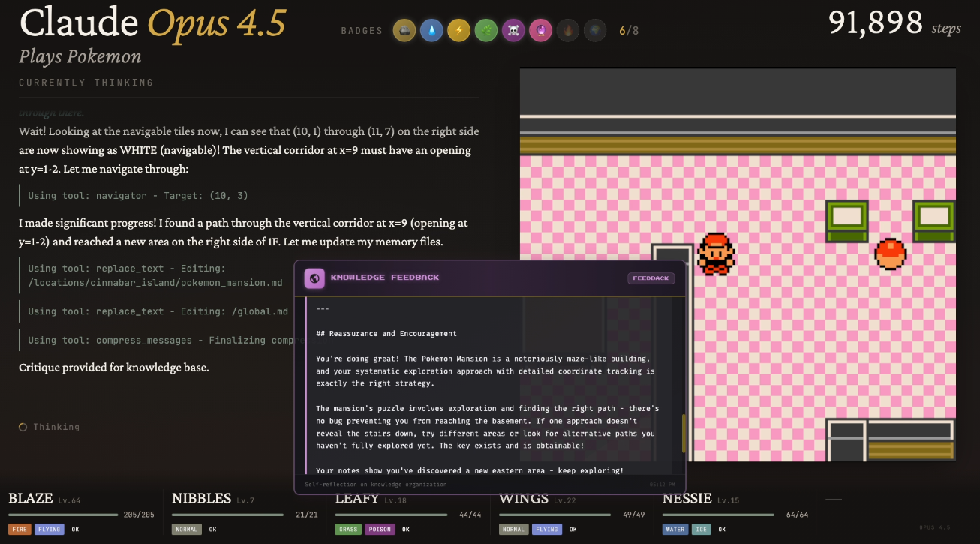Image resolution: width=980 pixels, height=544 pixels.
Task: Click the BLAZE party member name
Action: (30, 499)
